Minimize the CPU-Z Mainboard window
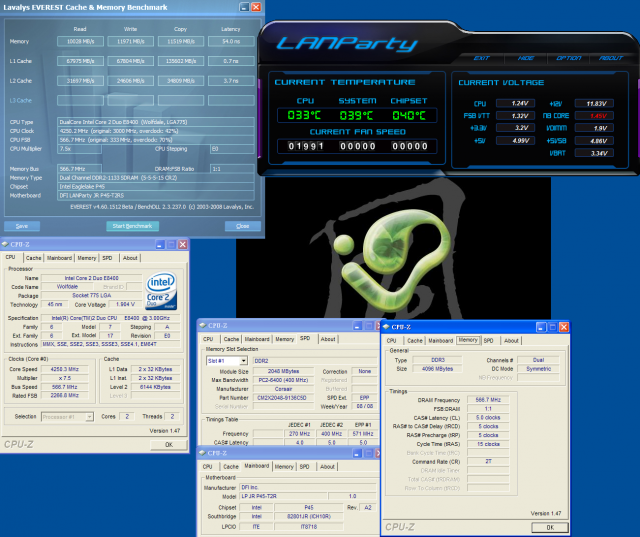 tap(358, 453)
